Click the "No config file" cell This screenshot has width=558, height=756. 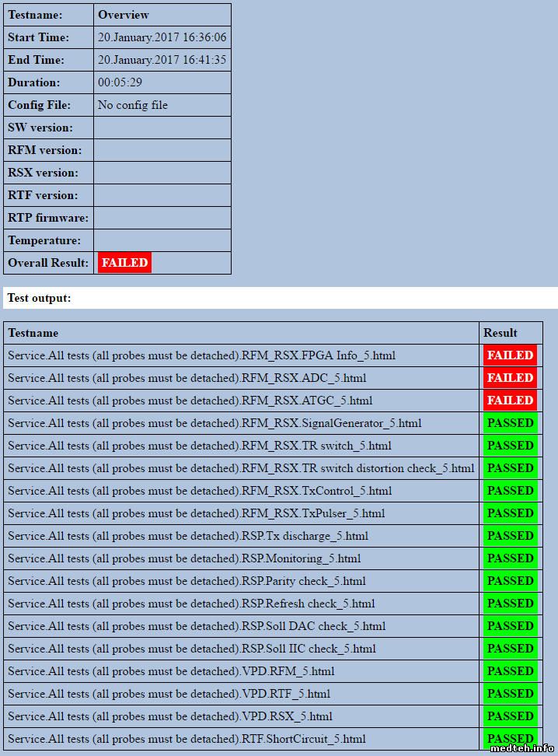133,105
